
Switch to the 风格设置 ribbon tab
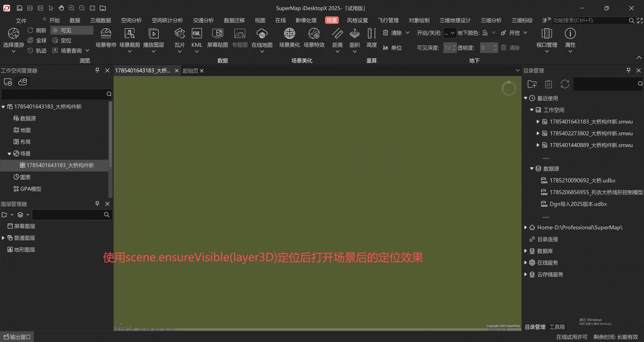[x=357, y=20]
